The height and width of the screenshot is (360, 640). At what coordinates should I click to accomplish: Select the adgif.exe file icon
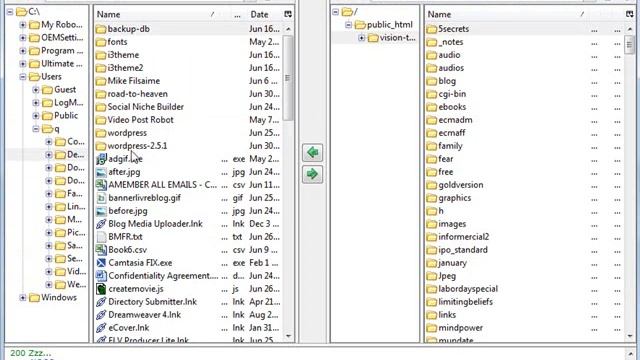coord(101,159)
